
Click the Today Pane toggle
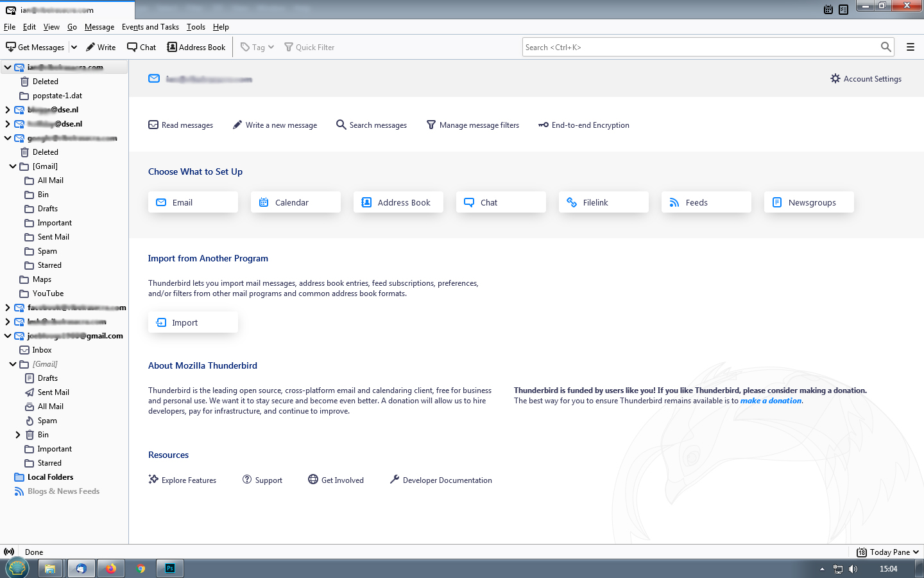(x=888, y=552)
